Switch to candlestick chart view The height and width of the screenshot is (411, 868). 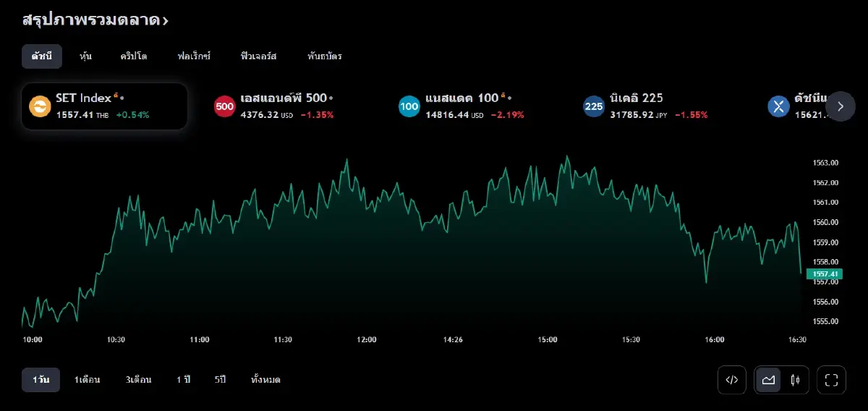point(795,380)
